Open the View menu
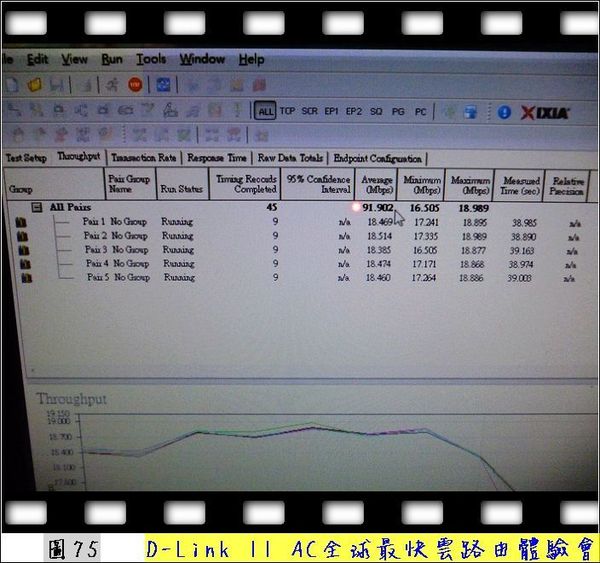The height and width of the screenshot is (563, 600). [75, 59]
